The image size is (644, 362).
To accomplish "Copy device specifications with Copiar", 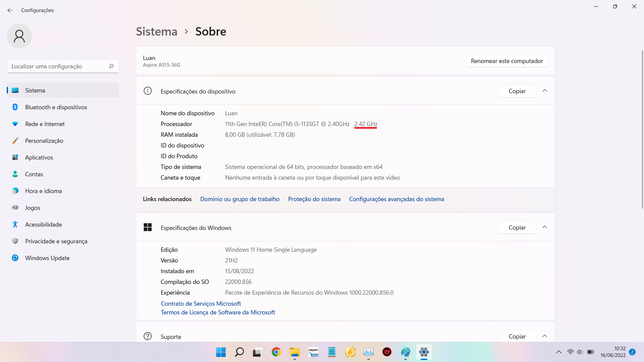I will tap(517, 91).
